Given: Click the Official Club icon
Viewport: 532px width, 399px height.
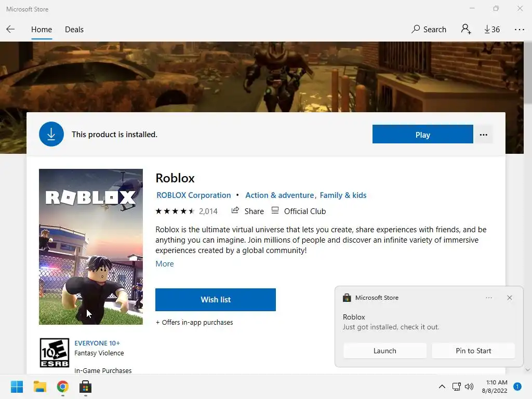Looking at the screenshot, I should click(275, 210).
